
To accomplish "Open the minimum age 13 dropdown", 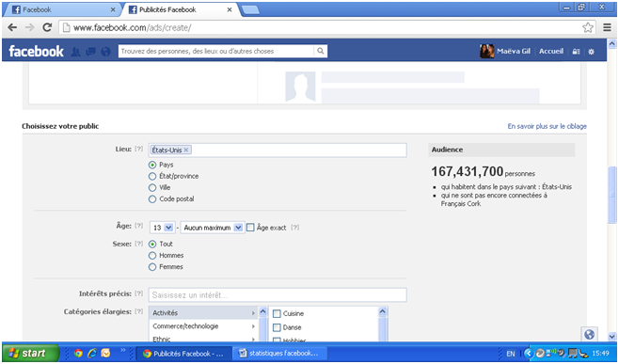I will coord(162,228).
